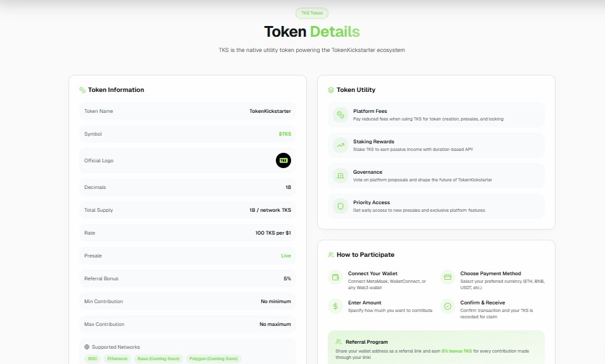
Task: Click the 'Supported Networks' label
Action: [116, 347]
